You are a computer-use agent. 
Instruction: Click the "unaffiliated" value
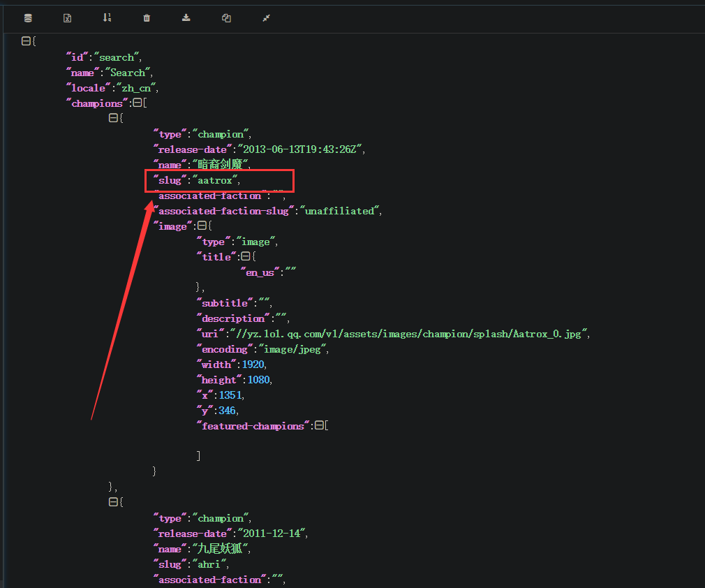tap(339, 210)
